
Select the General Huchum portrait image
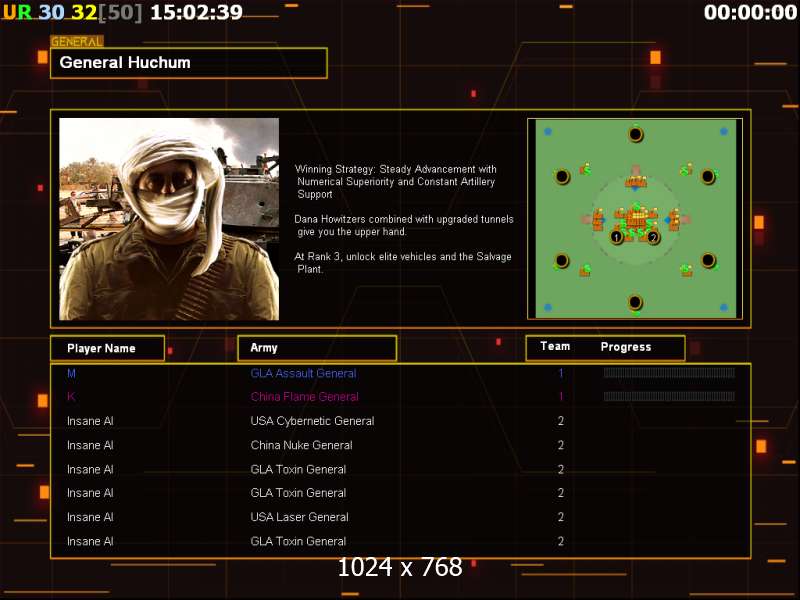pyautogui.click(x=169, y=219)
